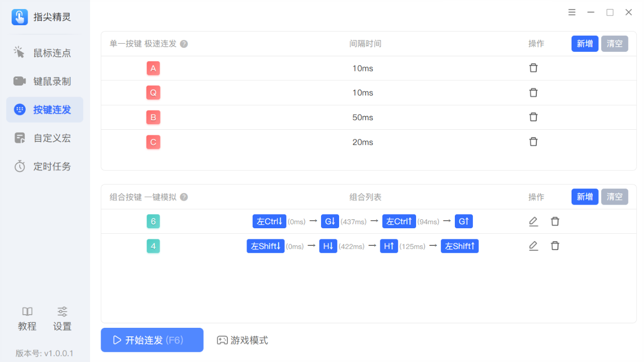Edit the combo for key 4
This screenshot has width=644, height=362.
tap(533, 246)
